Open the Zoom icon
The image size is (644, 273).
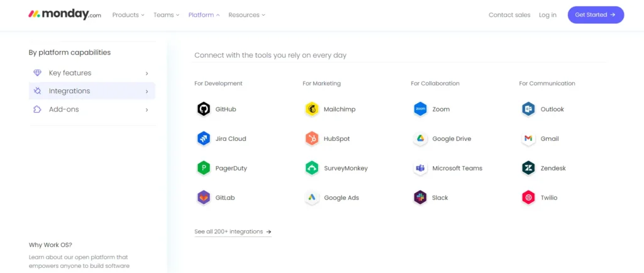point(420,109)
